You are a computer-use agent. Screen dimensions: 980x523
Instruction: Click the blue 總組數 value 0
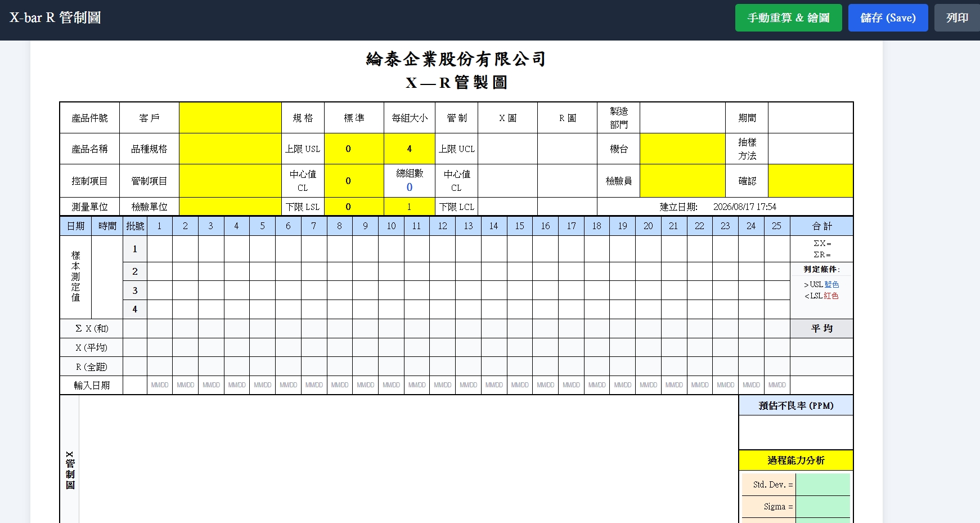(x=410, y=187)
